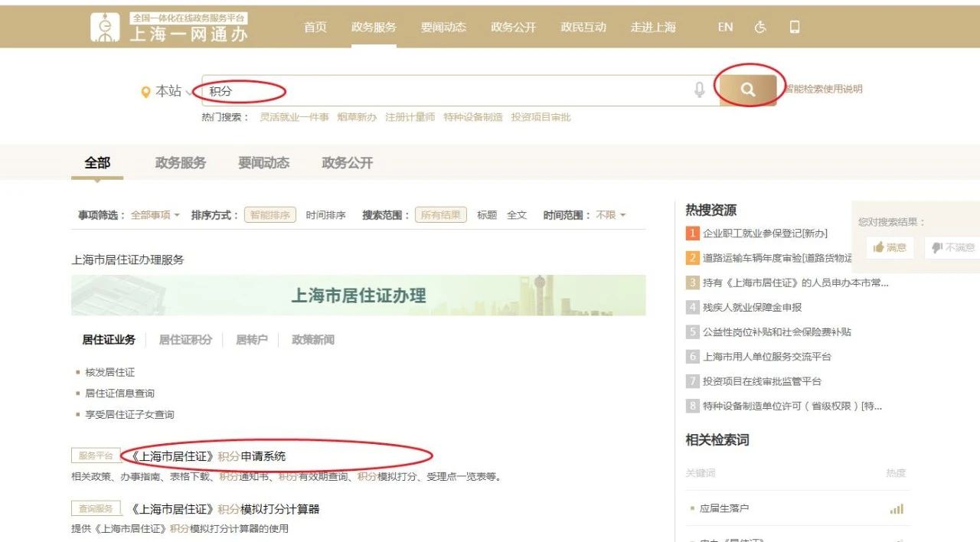The width and height of the screenshot is (980, 542).
Task: Click hot search term 烟草新办
Action: click(x=358, y=117)
